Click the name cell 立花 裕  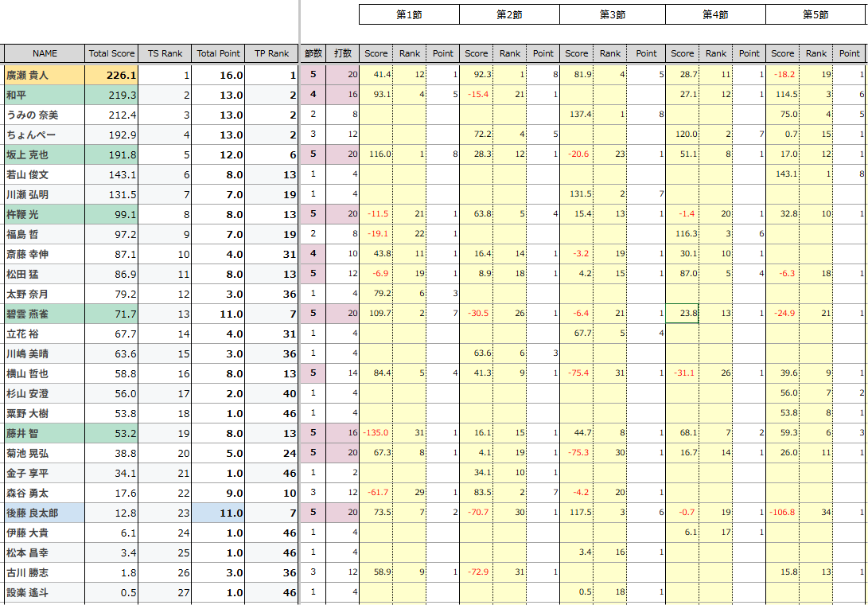[x=45, y=334]
